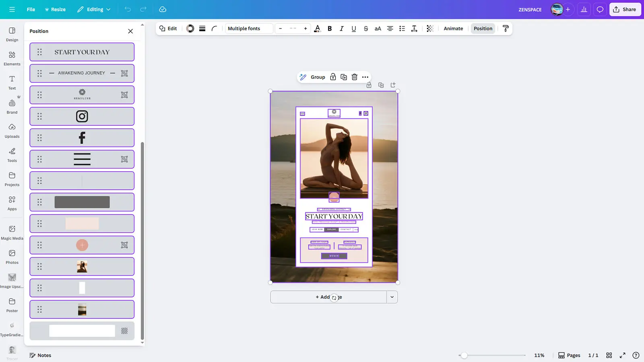
Task: Open the Editing mode dropdown
Action: click(x=94, y=10)
